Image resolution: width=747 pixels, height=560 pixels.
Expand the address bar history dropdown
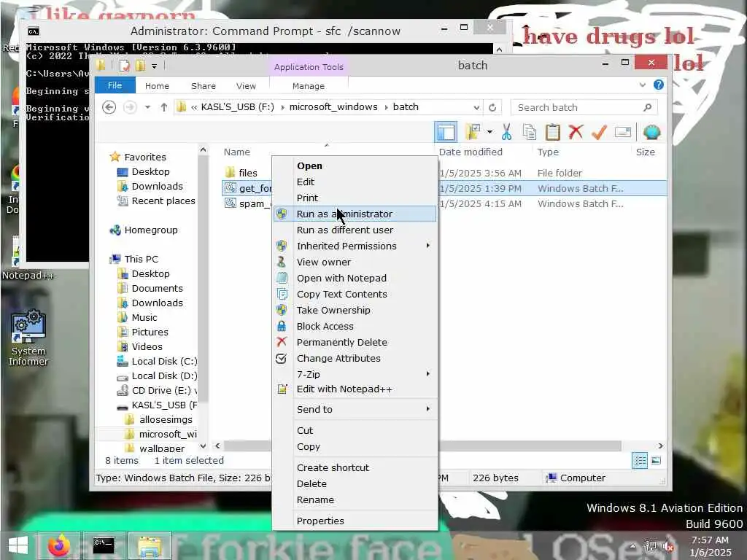476,108
